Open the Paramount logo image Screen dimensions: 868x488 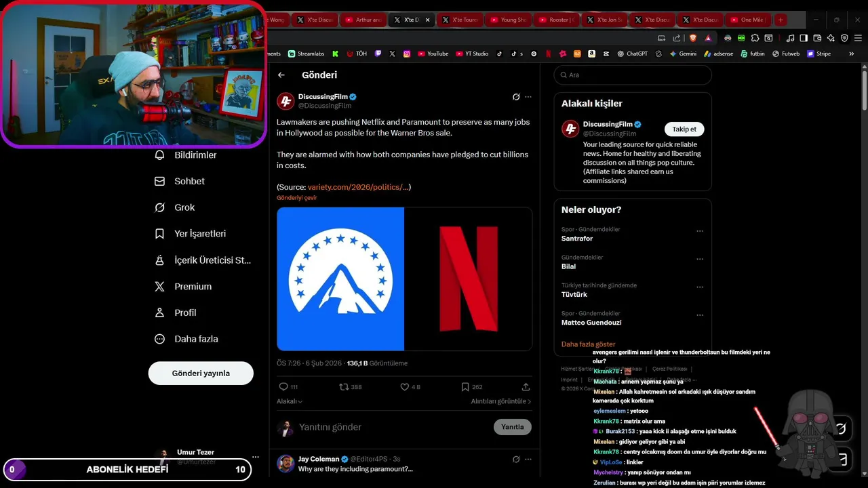[340, 279]
